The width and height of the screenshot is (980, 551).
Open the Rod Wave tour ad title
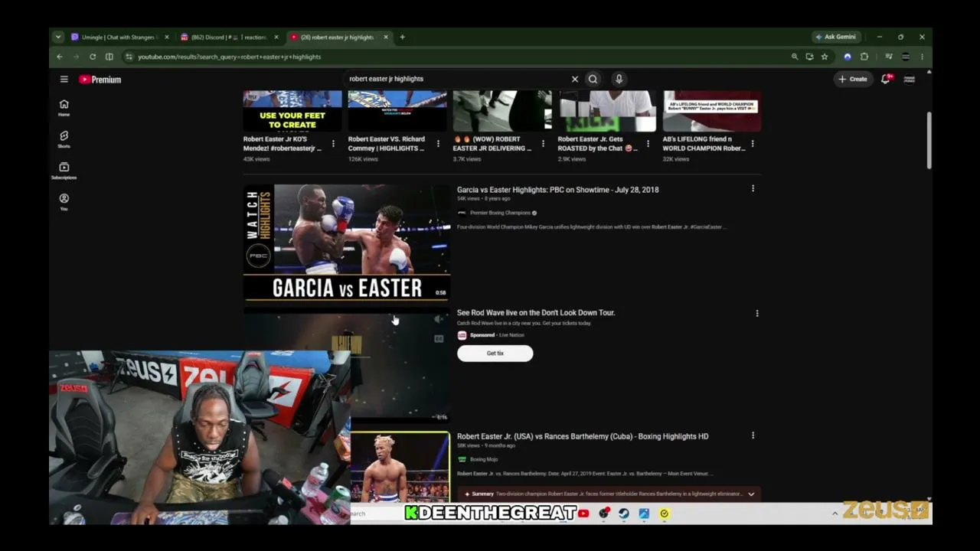[x=536, y=312]
